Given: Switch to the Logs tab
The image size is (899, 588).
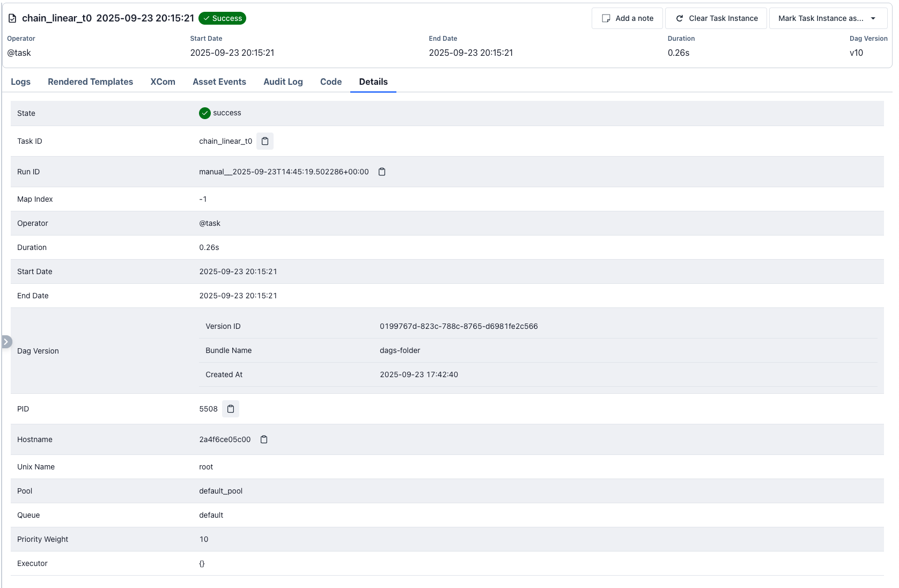Looking at the screenshot, I should [x=20, y=82].
